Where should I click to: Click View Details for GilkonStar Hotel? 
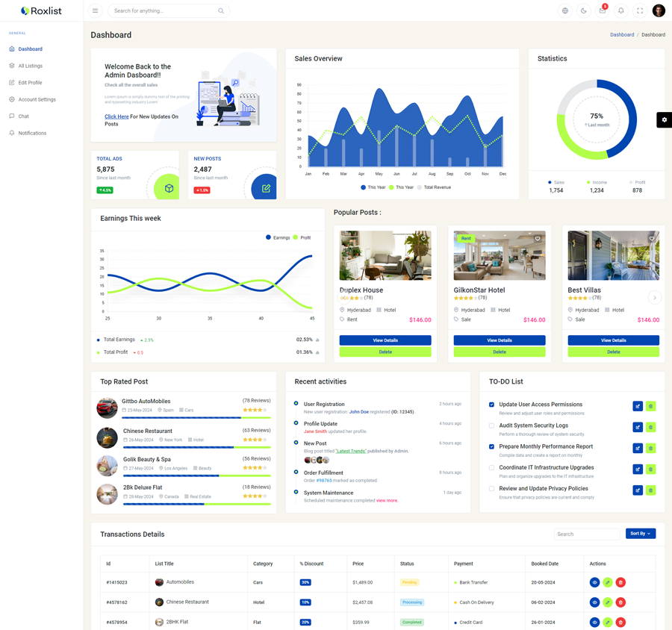[x=499, y=340]
